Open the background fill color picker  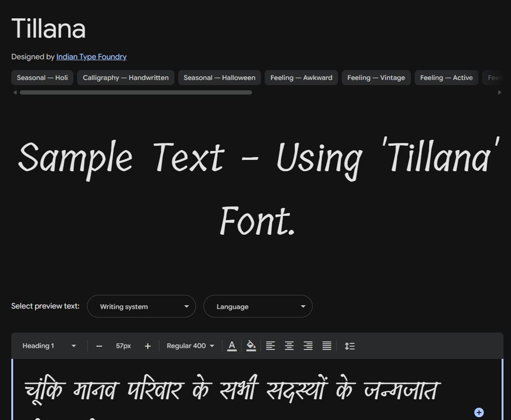point(251,346)
